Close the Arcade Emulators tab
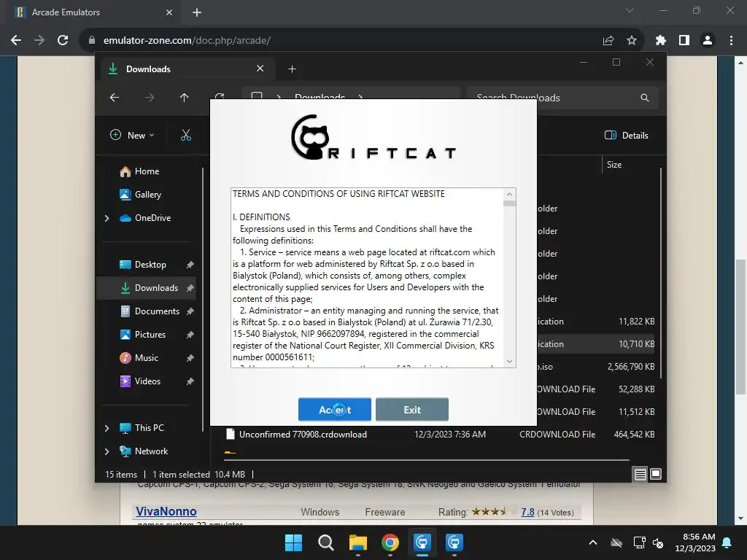The width and height of the screenshot is (747, 560). 169,12
